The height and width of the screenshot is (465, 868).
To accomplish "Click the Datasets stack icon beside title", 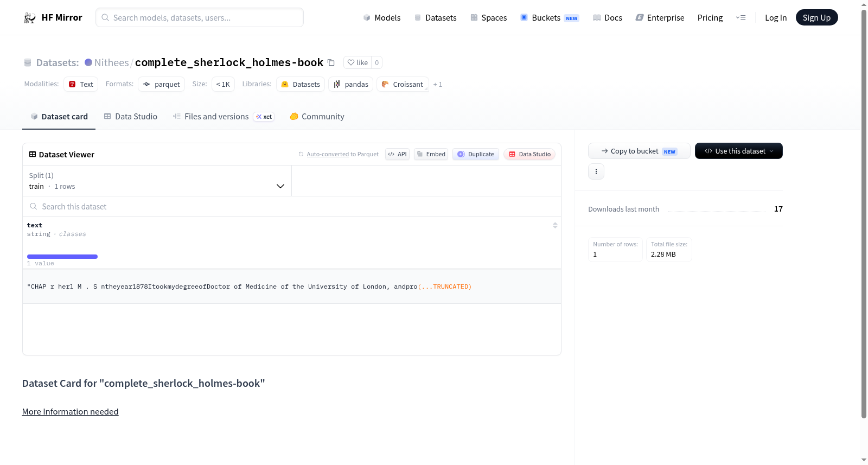I will [x=28, y=63].
